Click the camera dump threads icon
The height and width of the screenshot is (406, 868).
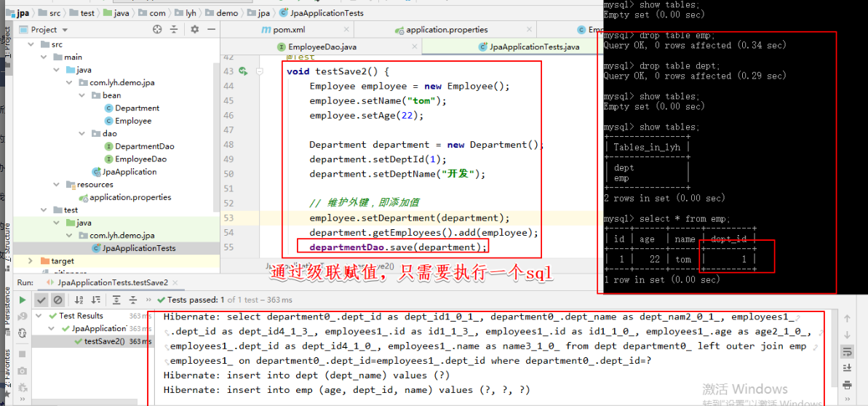[22, 370]
